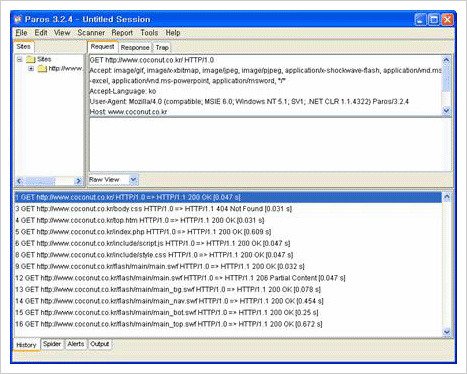Click the Host: www.coconut.co.kr header line

[128, 112]
